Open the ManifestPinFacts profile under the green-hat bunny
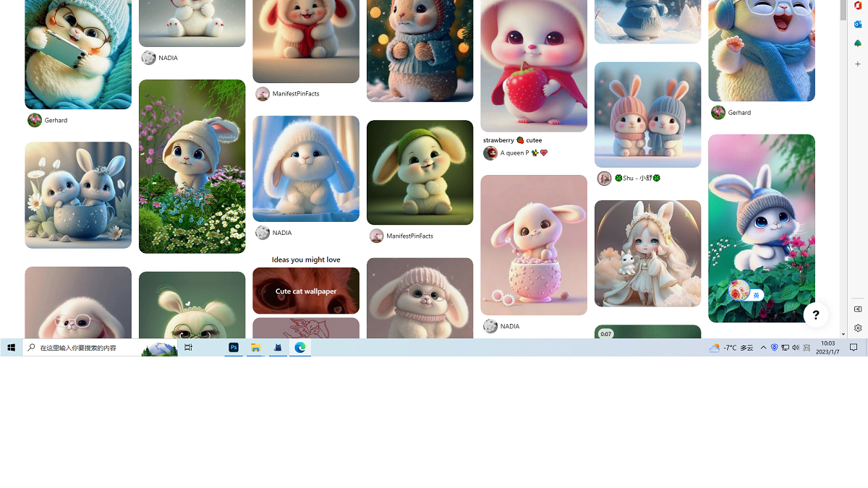 (x=409, y=236)
